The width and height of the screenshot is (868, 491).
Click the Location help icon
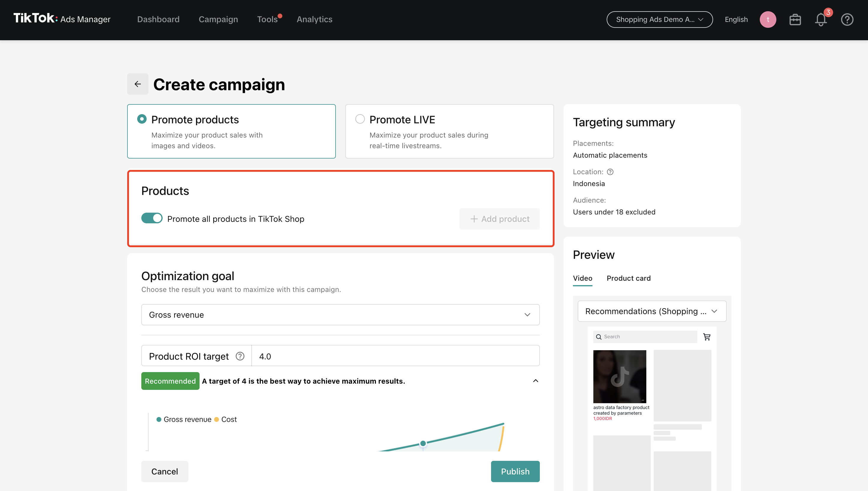point(610,172)
